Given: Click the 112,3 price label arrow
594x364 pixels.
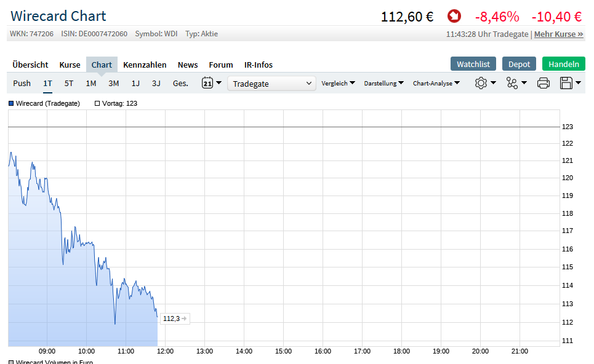Looking at the screenshot, I should tap(184, 318).
